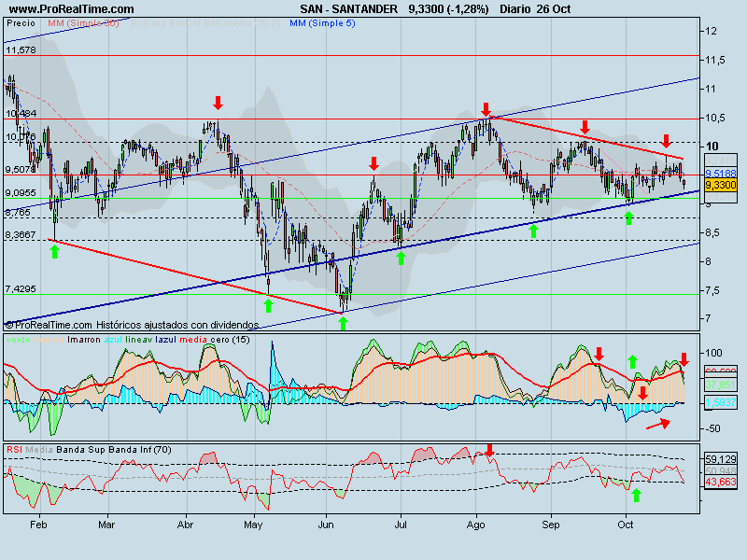Image resolution: width=747 pixels, height=560 pixels.
Task: Click the Oct month on time axis
Action: pos(626,525)
